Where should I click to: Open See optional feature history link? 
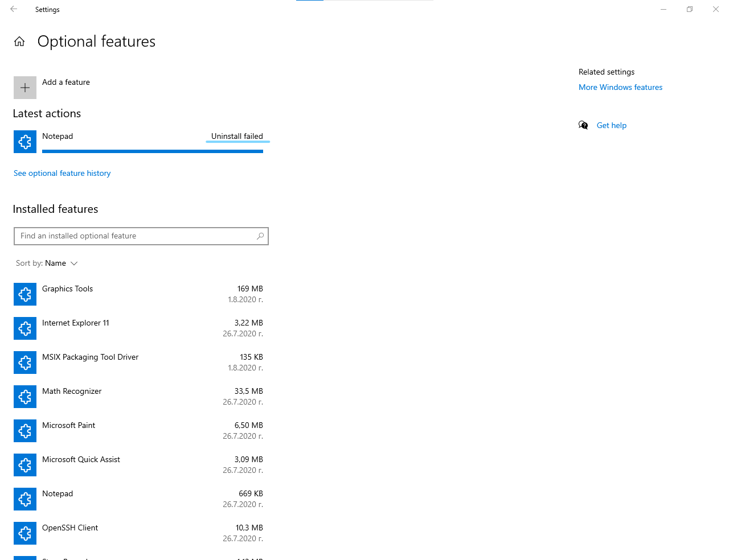coord(62,173)
